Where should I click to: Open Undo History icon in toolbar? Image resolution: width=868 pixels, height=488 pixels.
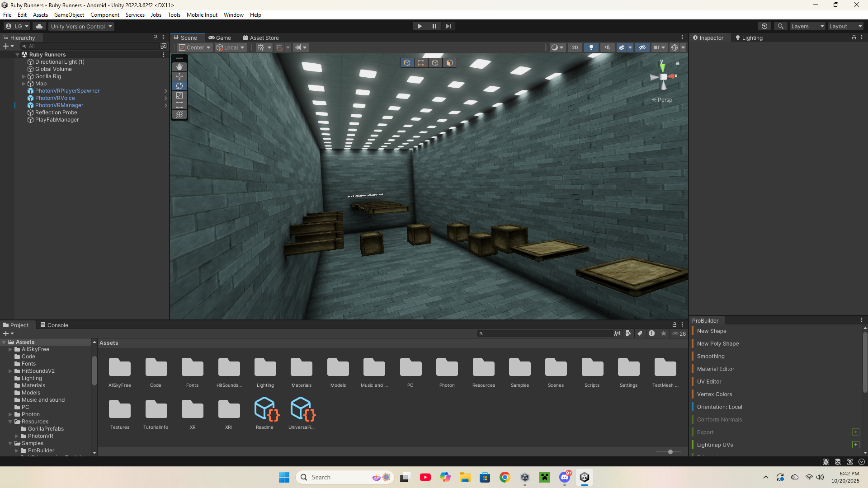764,26
